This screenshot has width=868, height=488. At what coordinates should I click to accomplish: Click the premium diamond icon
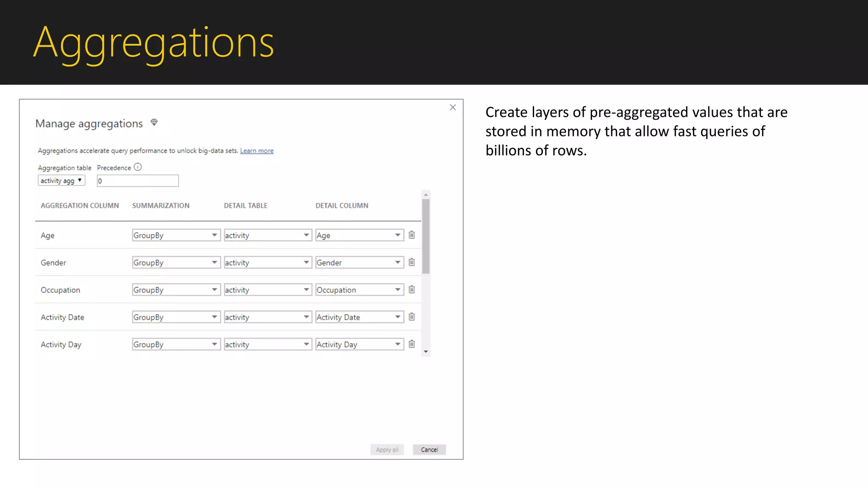(x=154, y=122)
